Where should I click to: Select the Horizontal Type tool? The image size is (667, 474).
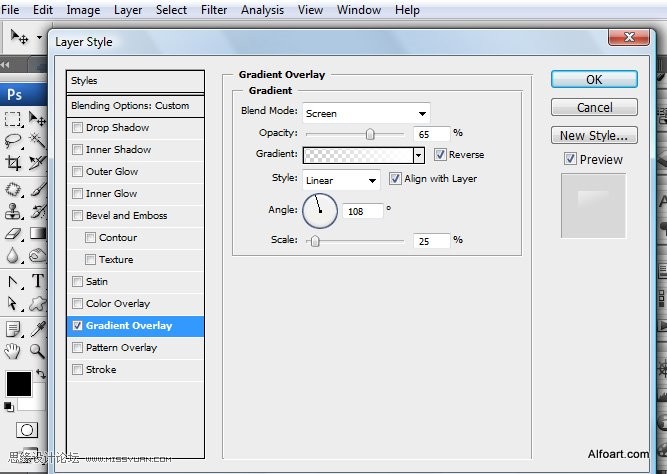coord(37,281)
